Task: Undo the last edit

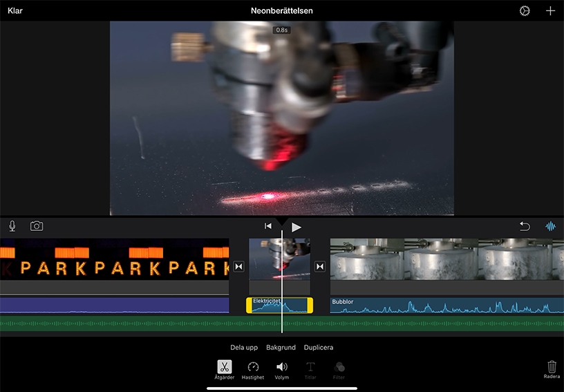Action: pos(525,226)
